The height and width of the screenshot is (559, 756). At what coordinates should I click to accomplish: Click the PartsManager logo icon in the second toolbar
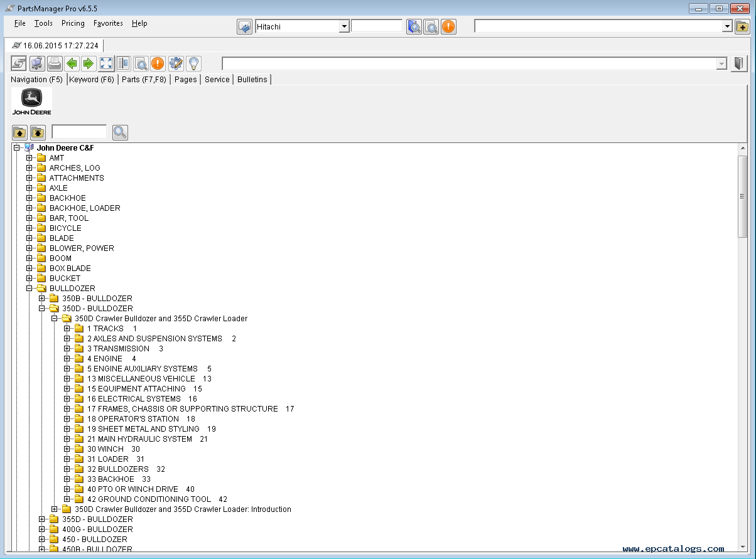(19, 63)
